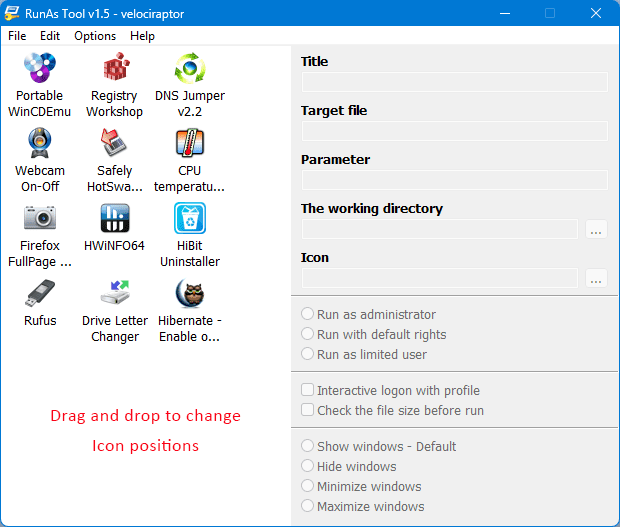620x527 pixels.
Task: Choose Run as limited user
Action: (308, 354)
